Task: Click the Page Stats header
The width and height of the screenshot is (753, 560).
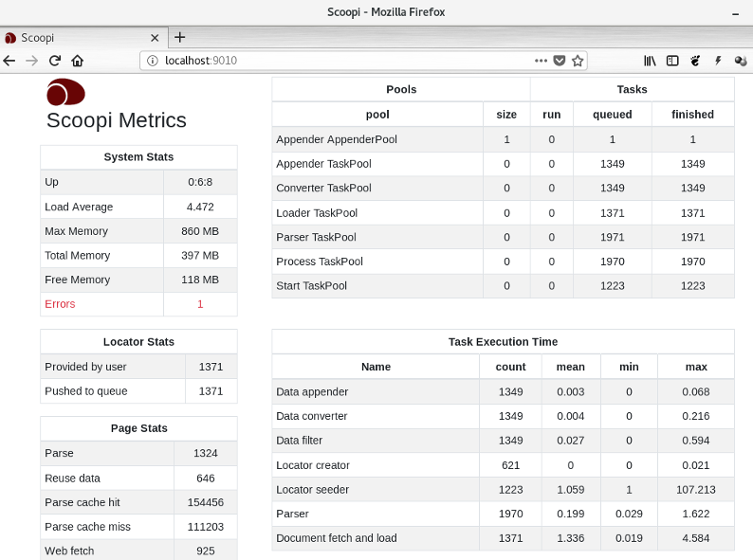Action: tap(138, 428)
